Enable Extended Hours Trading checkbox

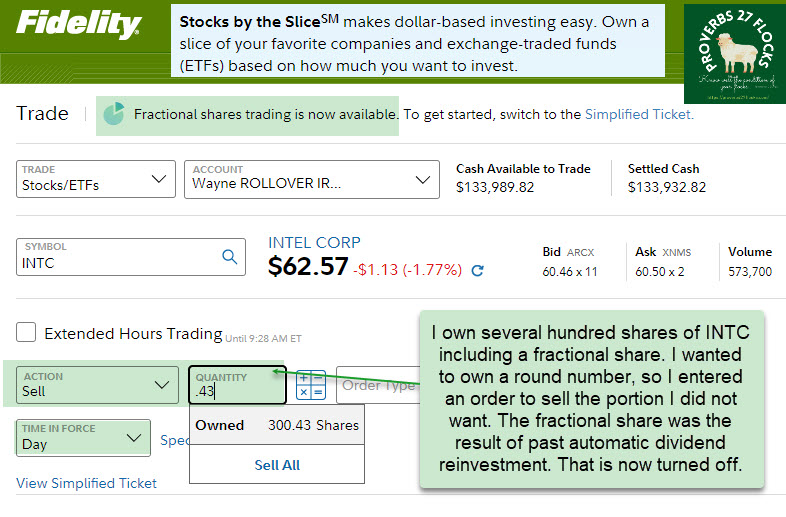27,333
